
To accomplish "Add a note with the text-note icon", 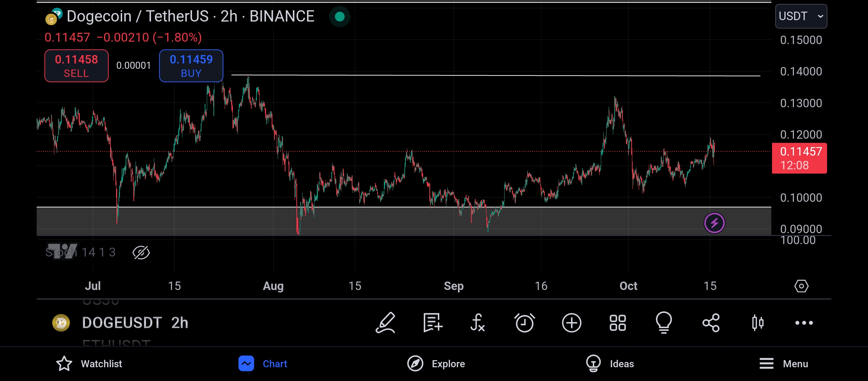I will point(433,322).
